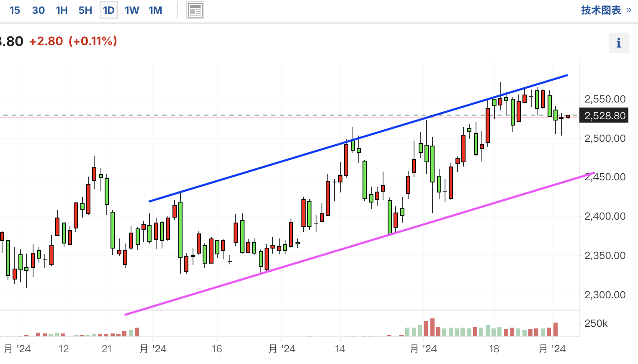Click the date label 16 on time axis
The height and width of the screenshot is (364, 638).
point(217,349)
